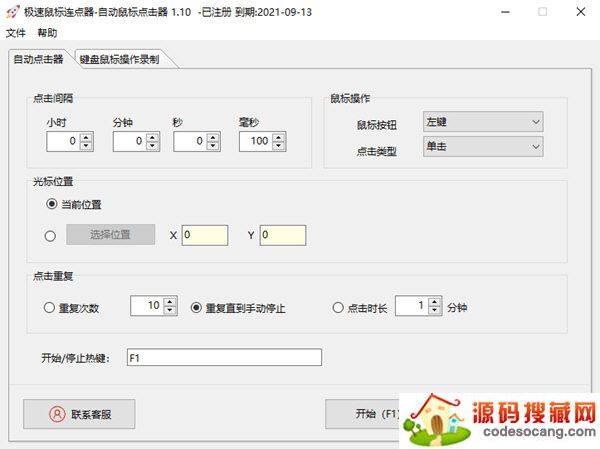Click the X coordinate field

click(205, 235)
